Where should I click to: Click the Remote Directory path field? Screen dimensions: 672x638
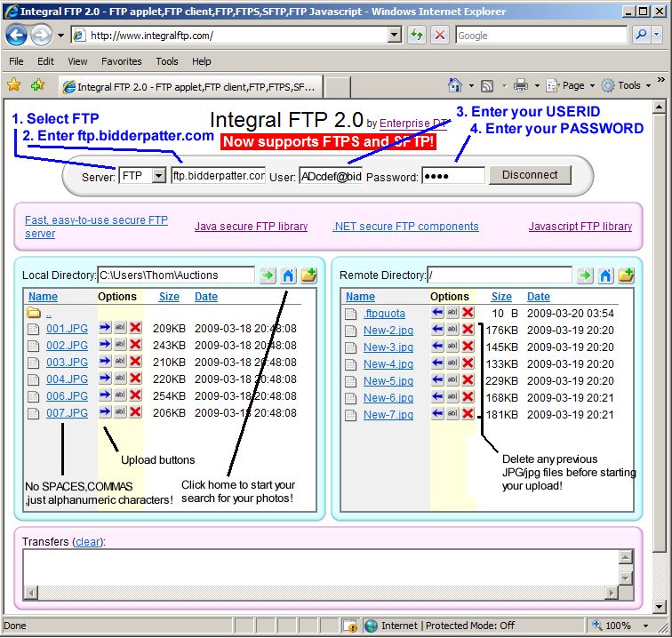(500, 275)
